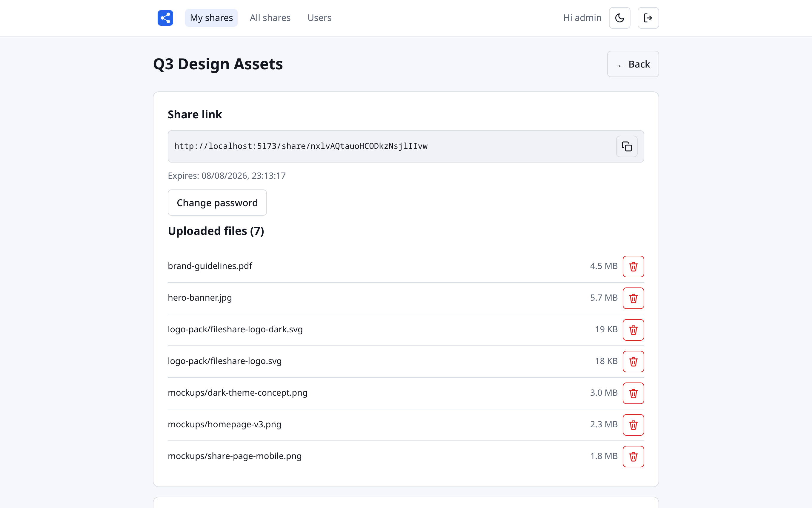Click the brand-guidelines.pdf file name

pos(210,266)
